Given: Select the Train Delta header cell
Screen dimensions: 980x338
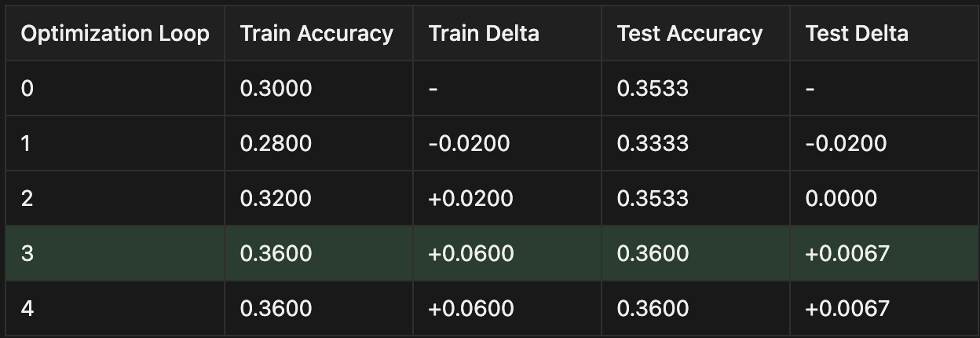Looking at the screenshot, I should click(484, 34).
